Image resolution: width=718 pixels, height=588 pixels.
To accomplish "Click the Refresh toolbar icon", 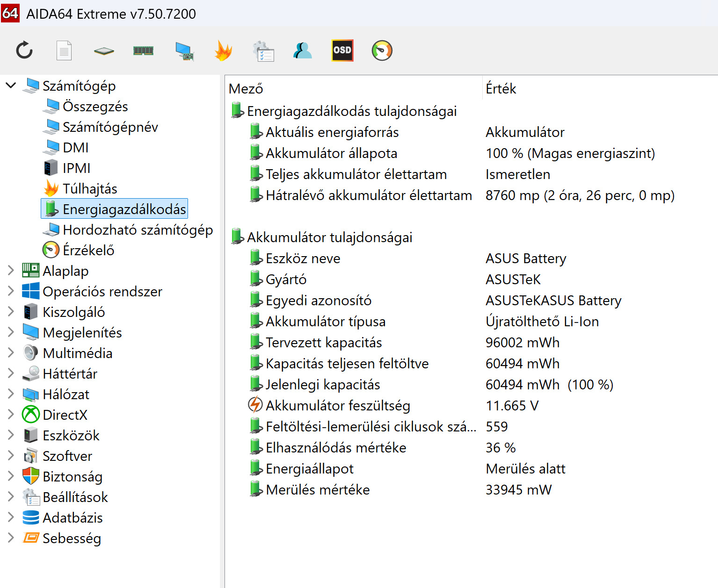I will click(x=24, y=50).
